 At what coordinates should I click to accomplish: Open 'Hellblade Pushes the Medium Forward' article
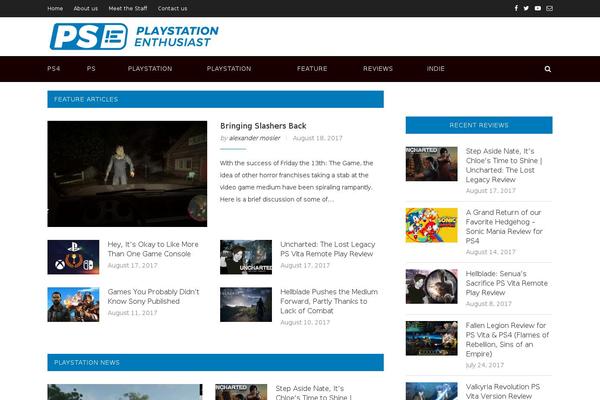tap(329, 301)
